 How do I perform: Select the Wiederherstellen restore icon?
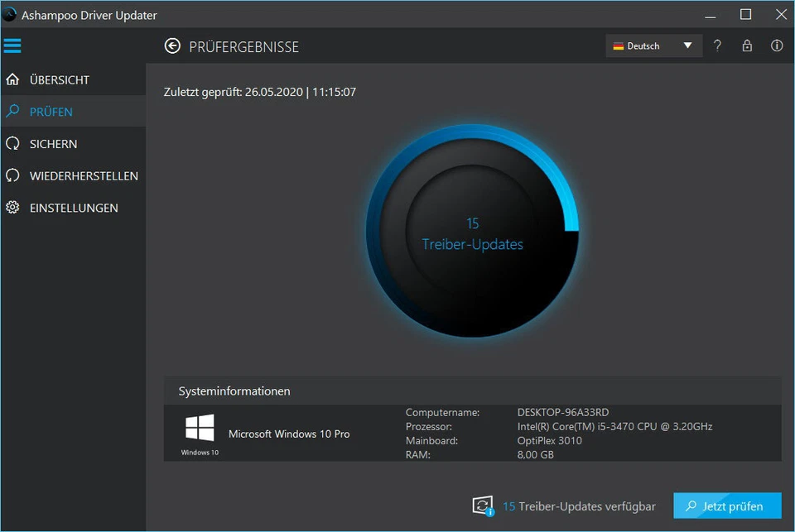tap(12, 175)
